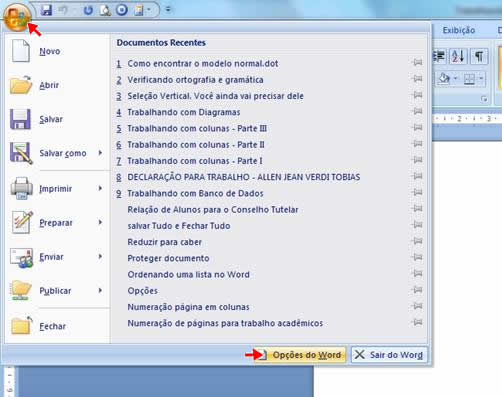Choose Fechar to close the document
This screenshot has height=397, width=502.
(x=57, y=326)
